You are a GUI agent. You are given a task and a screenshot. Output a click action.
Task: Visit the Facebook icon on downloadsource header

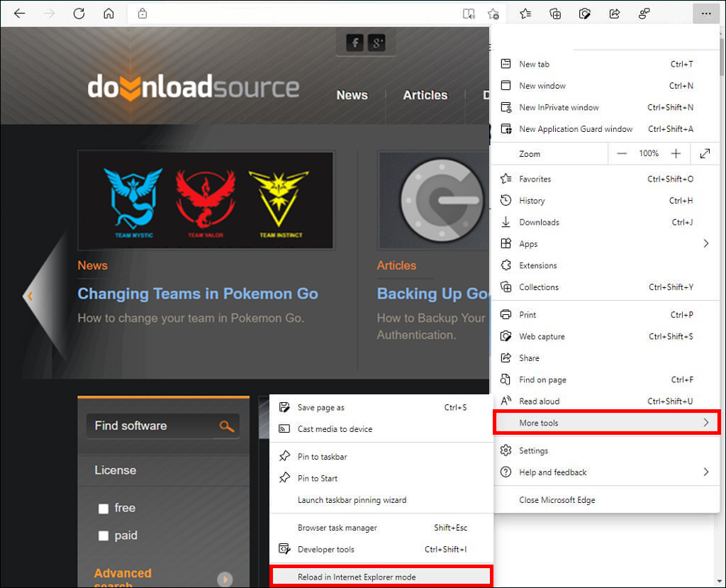354,43
